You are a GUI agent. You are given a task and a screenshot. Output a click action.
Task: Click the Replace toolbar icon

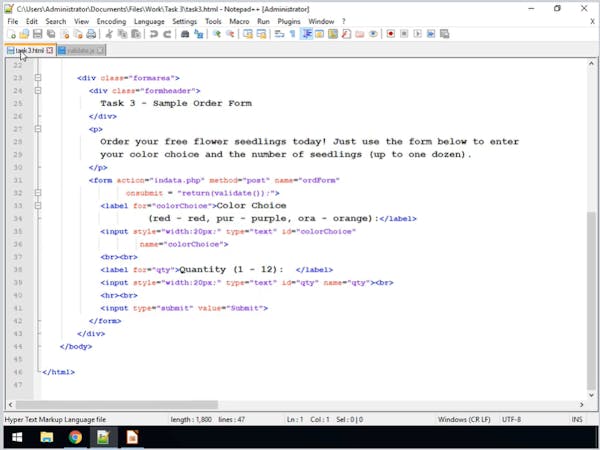(199, 34)
